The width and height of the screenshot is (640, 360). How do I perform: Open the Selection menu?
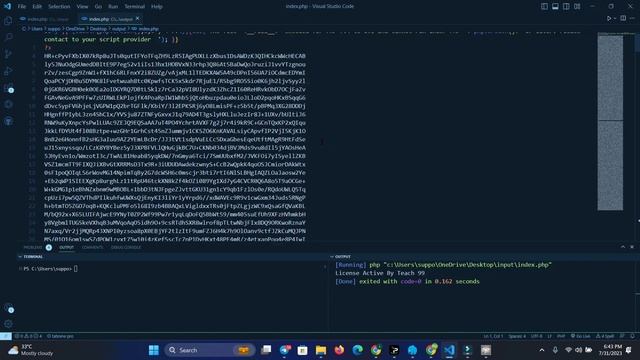click(x=59, y=7)
